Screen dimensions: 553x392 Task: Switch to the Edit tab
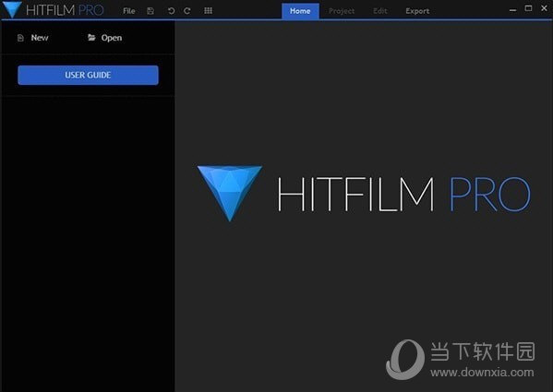pyautogui.click(x=380, y=11)
